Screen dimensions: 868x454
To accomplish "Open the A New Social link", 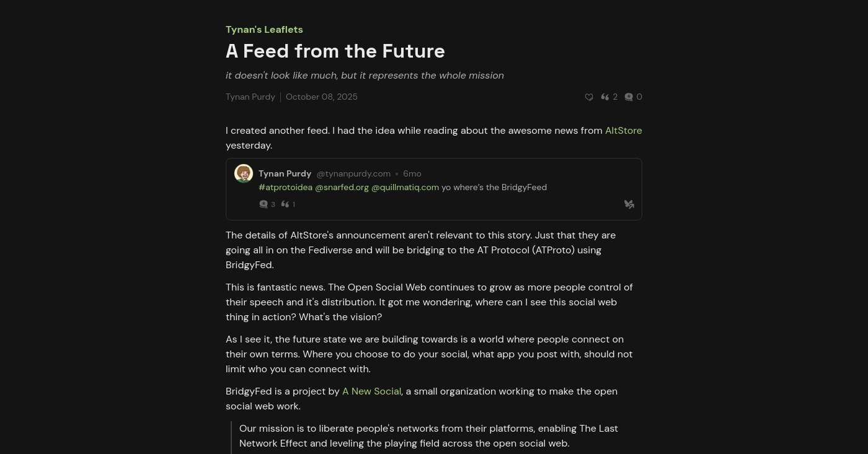I will tap(371, 391).
